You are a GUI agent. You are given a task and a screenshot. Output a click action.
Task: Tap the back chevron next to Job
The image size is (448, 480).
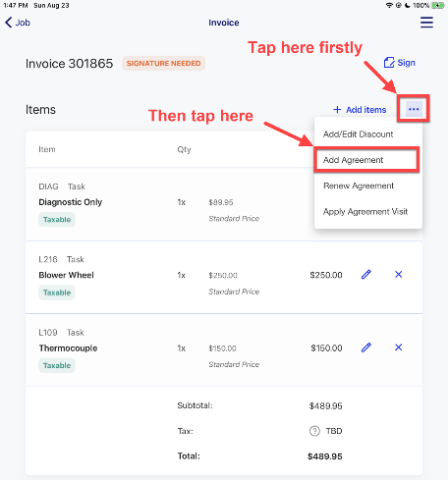coord(9,23)
